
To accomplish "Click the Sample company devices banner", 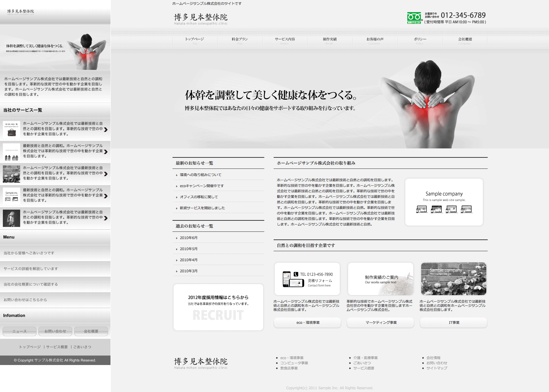I will point(444,202).
